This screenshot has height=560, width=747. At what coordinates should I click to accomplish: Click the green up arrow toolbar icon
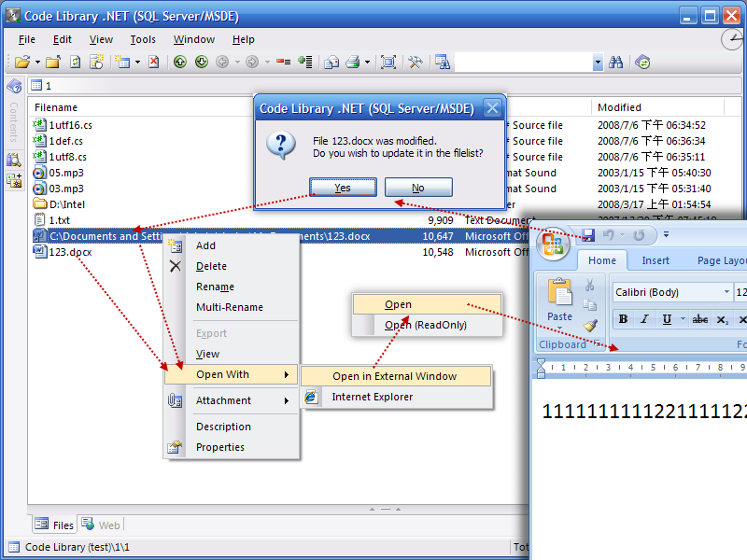tap(180, 62)
